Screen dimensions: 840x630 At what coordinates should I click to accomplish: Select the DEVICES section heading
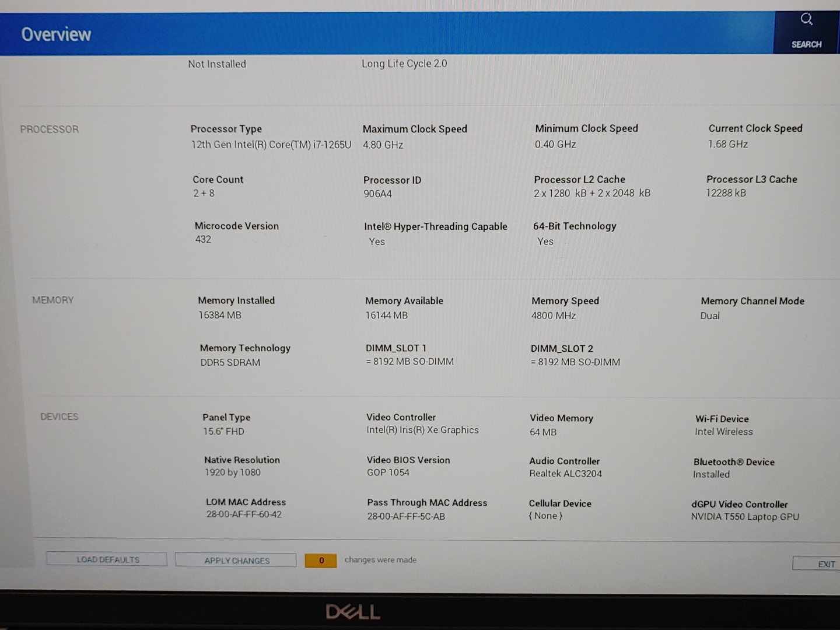tap(60, 416)
